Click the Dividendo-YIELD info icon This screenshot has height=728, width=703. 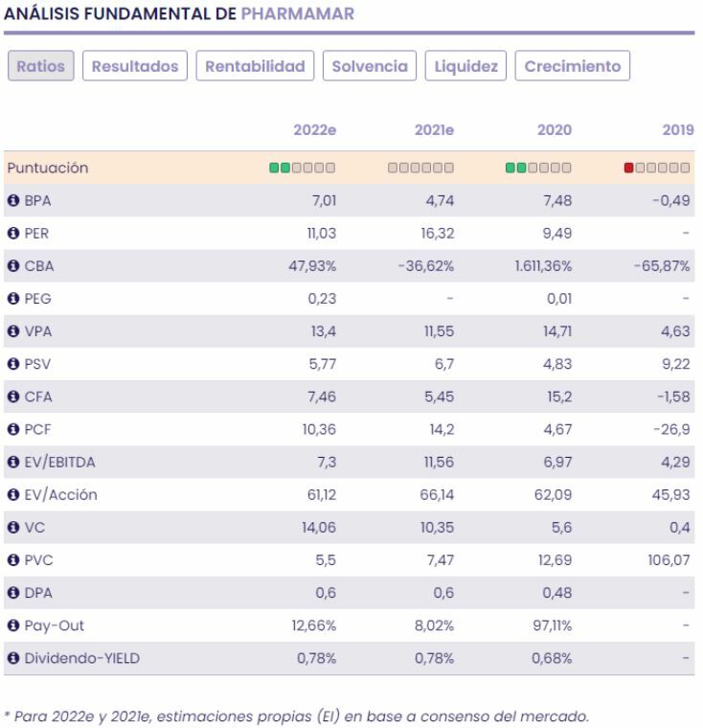(13, 659)
